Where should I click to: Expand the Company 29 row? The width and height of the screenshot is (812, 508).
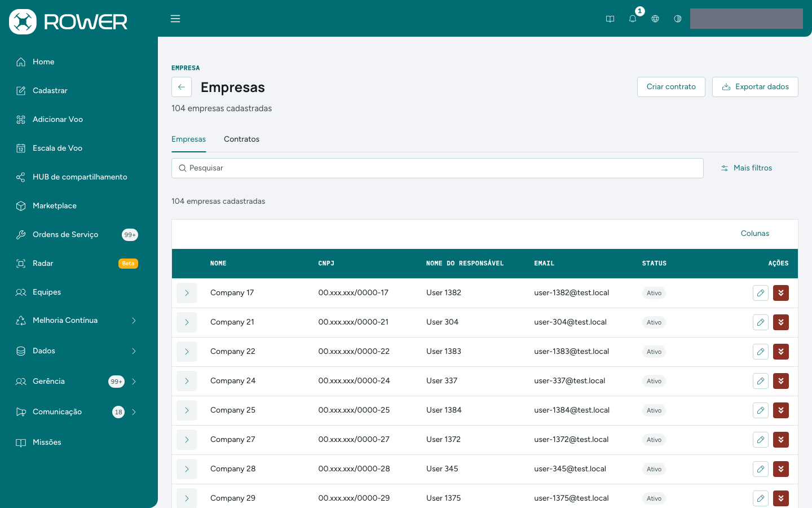[x=187, y=498]
